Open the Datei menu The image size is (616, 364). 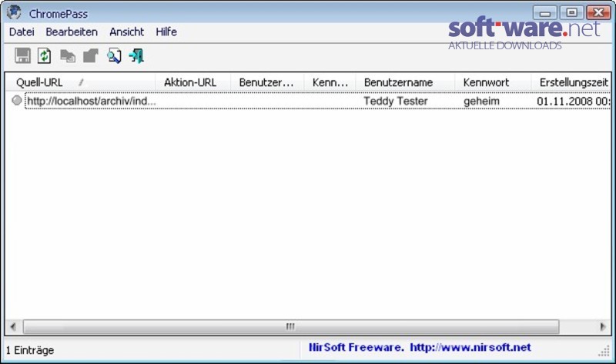click(x=22, y=32)
